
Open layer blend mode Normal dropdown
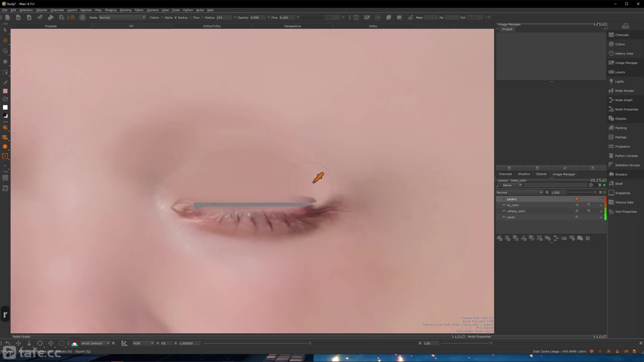coord(519,192)
